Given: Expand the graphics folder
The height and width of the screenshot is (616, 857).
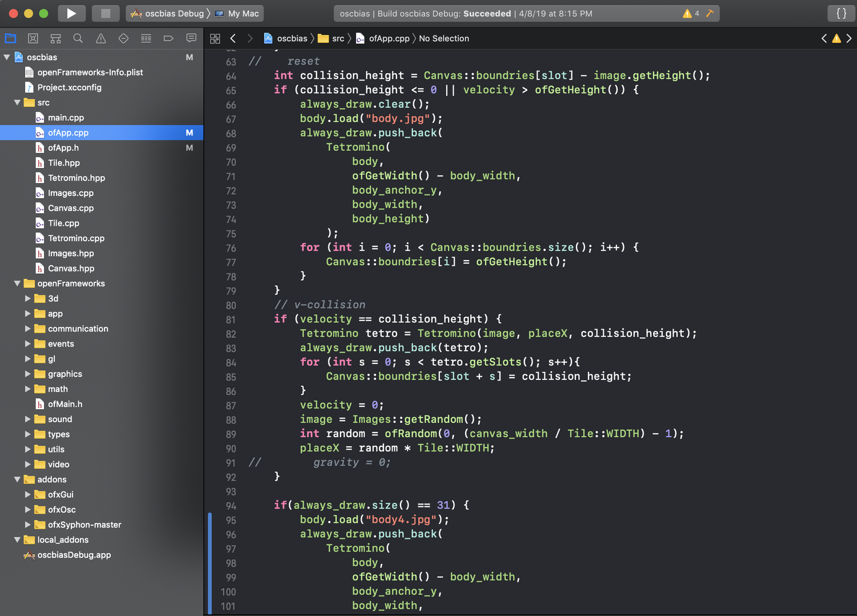Looking at the screenshot, I should coord(27,374).
